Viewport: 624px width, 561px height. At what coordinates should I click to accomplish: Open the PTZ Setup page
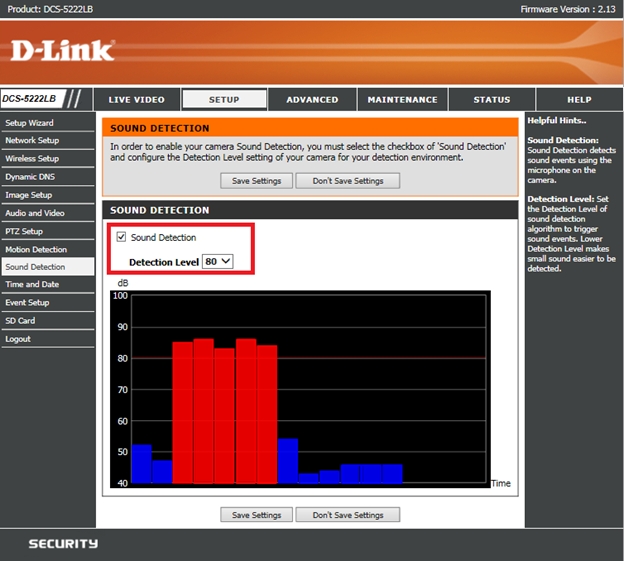point(24,231)
